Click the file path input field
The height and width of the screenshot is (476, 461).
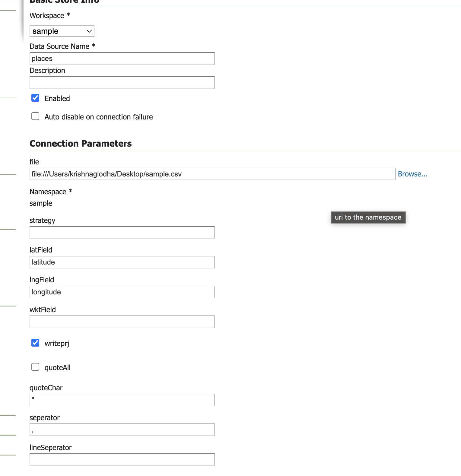pos(213,174)
